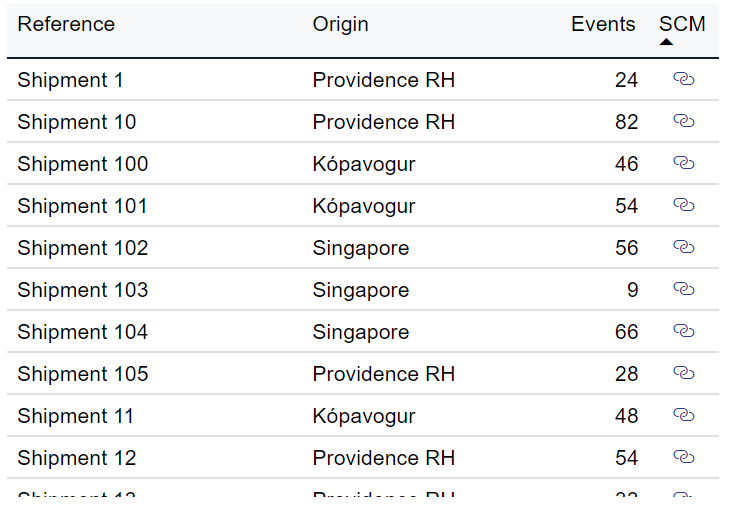Click events count 24 for Shipment 1

point(626,80)
